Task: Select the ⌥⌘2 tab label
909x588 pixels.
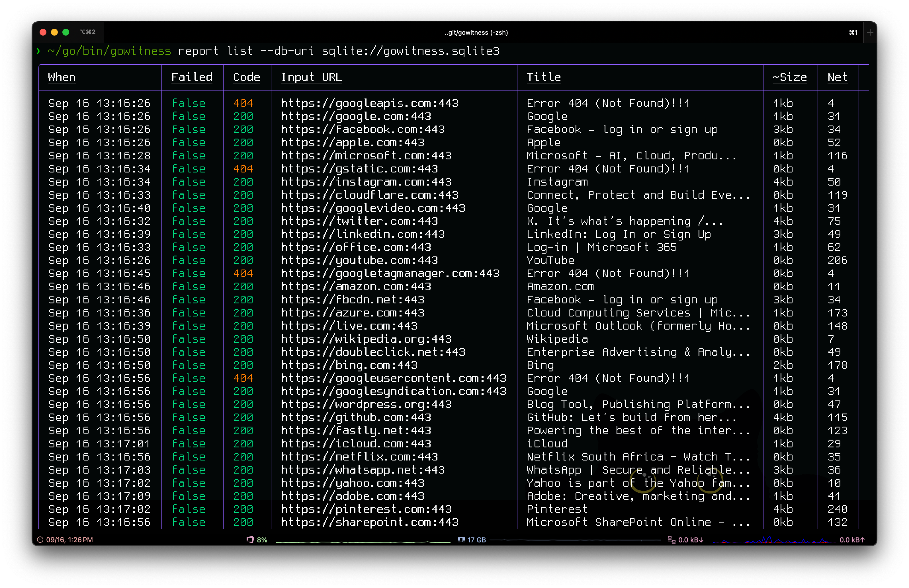Action: [x=88, y=32]
